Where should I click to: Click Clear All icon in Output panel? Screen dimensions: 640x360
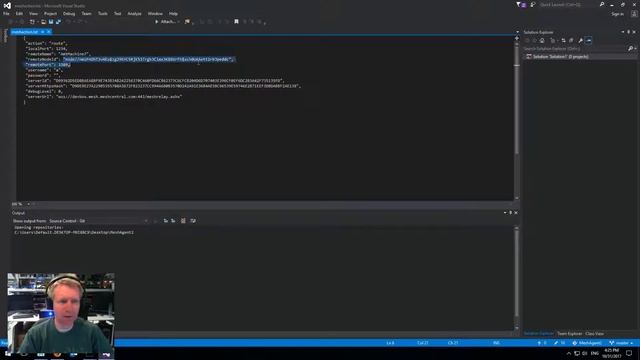pyautogui.click(x=183, y=221)
